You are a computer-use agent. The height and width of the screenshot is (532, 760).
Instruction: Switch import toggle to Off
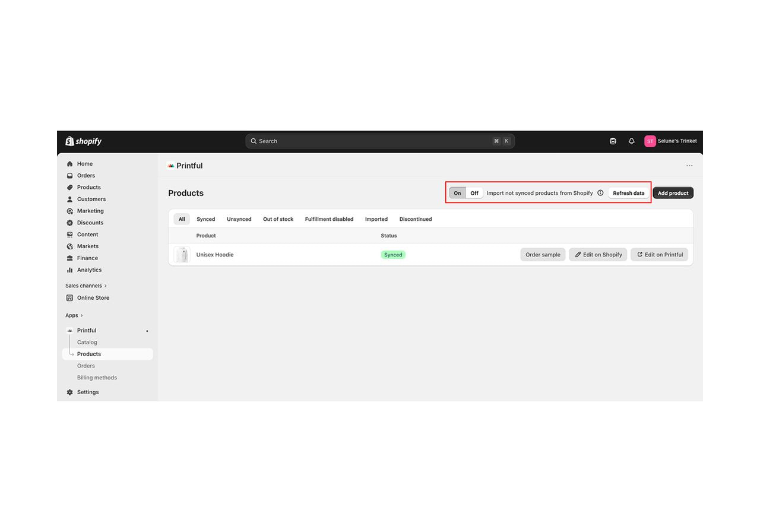[x=474, y=193]
